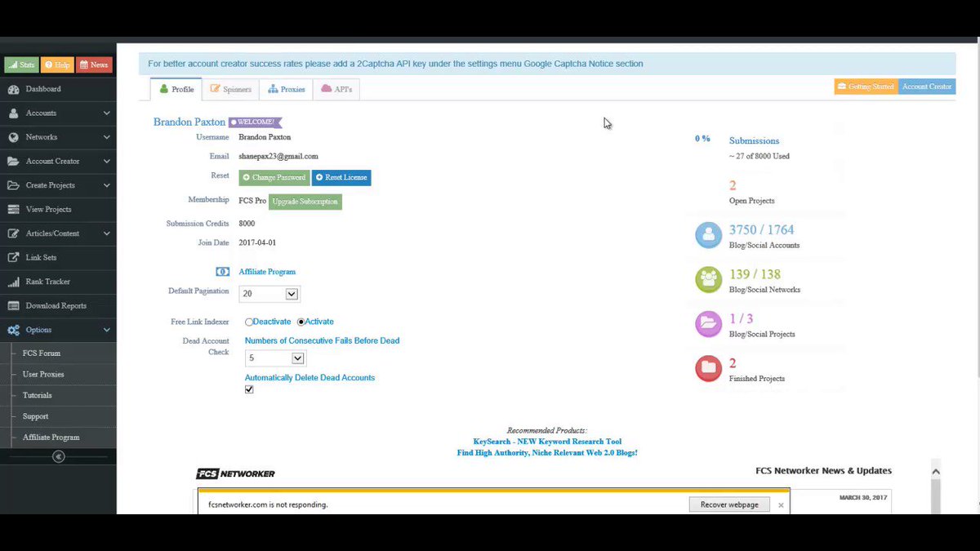Click the Affiliate Program money icon
Image resolution: width=980 pixels, height=551 pixels.
pos(222,272)
